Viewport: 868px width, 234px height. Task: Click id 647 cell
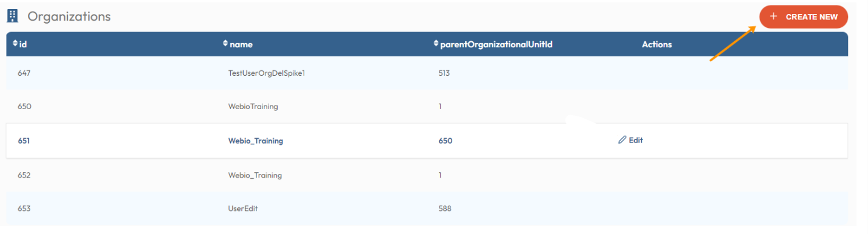(x=24, y=73)
